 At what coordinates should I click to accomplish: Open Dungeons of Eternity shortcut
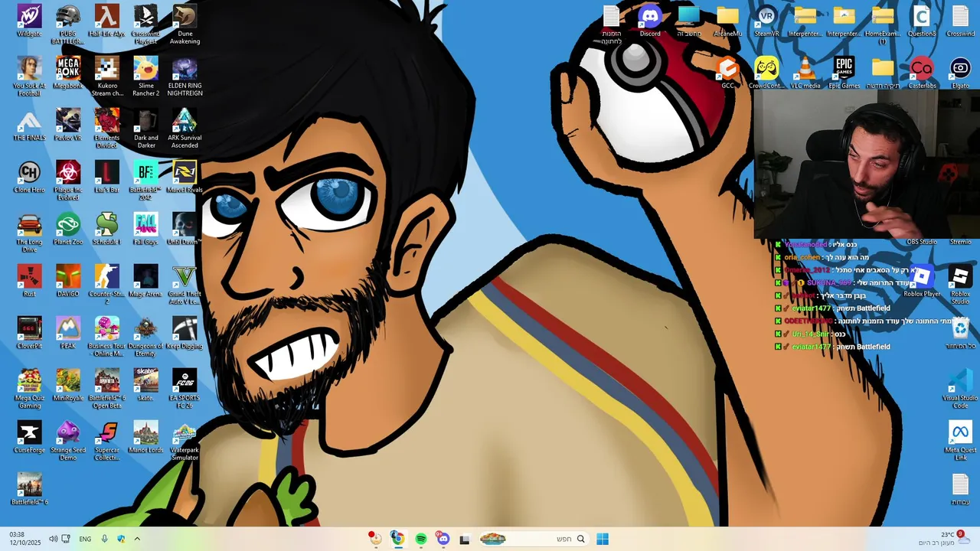[x=145, y=336]
